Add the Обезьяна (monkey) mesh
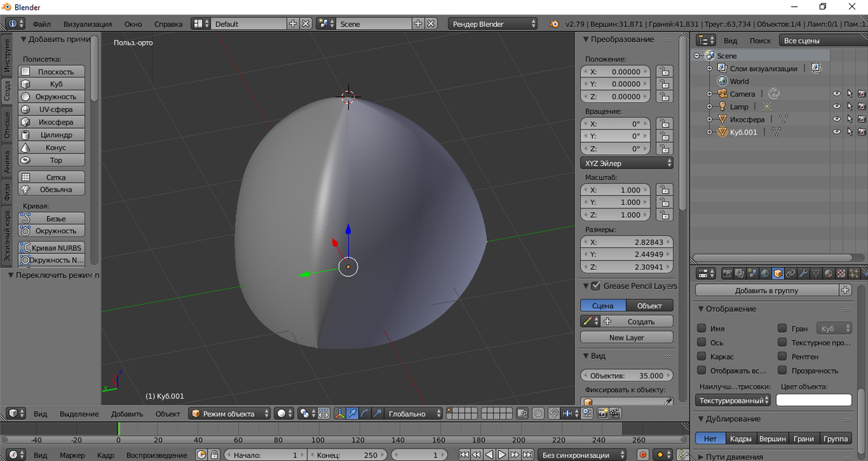Viewport: 868px width, 461px height. [x=51, y=190]
